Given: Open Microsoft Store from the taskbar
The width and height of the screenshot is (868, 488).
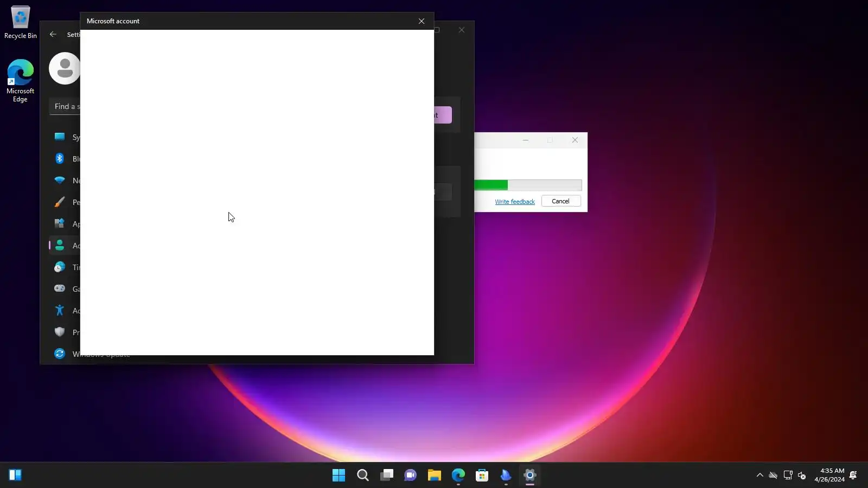Looking at the screenshot, I should tap(482, 476).
